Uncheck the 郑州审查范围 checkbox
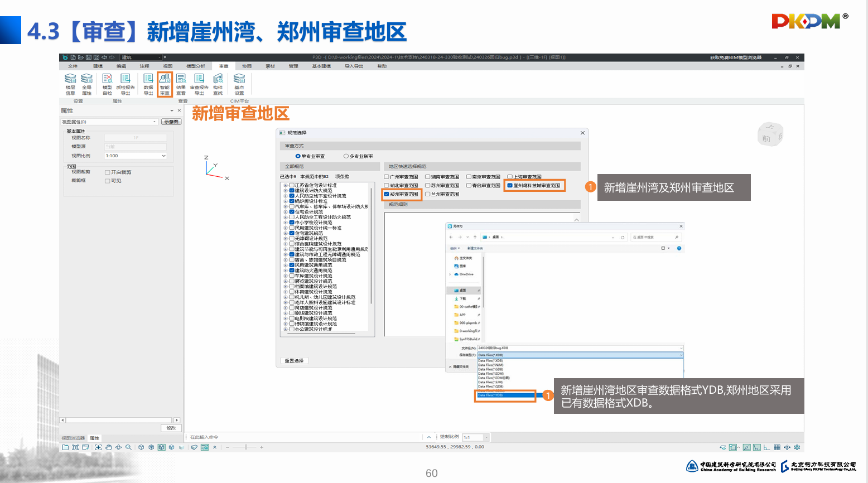The image size is (868, 483). tap(387, 194)
